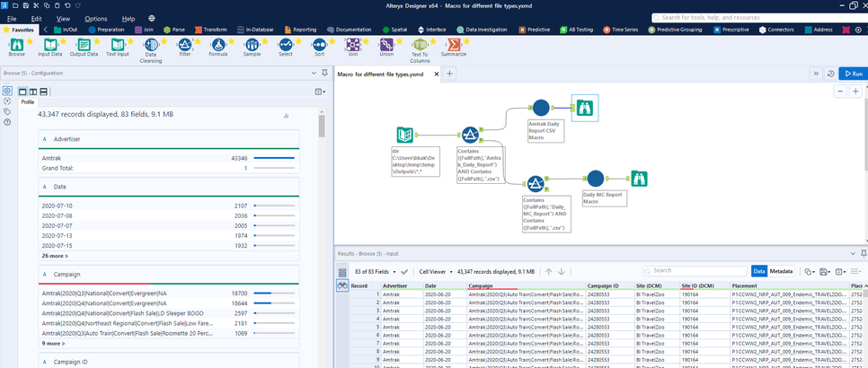Screen dimensions: 868x368
Task: Expand the '26 more' dates list
Action: (x=54, y=256)
